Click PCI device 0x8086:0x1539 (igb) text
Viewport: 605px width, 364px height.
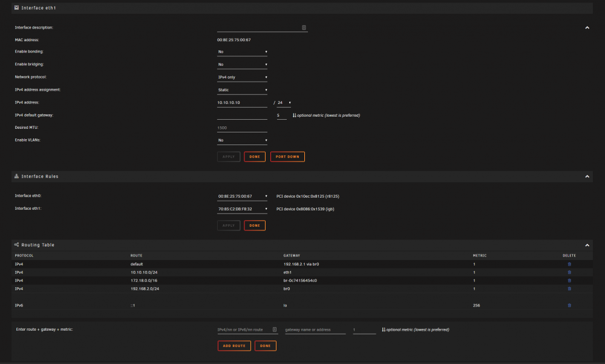click(x=305, y=209)
